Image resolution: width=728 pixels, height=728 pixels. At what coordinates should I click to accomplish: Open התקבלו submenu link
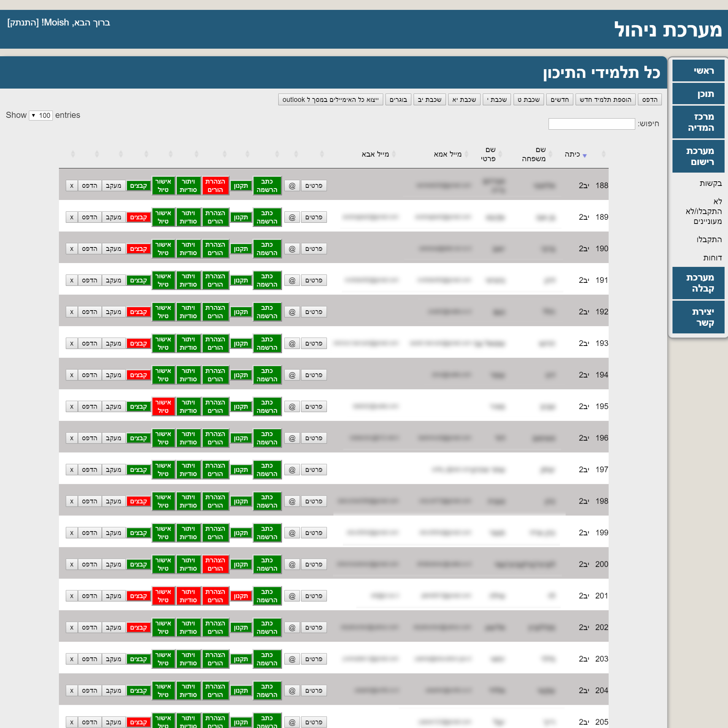(x=709, y=239)
